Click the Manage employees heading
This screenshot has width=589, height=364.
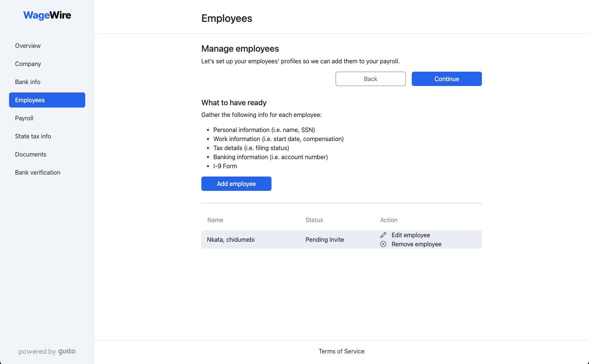(240, 49)
